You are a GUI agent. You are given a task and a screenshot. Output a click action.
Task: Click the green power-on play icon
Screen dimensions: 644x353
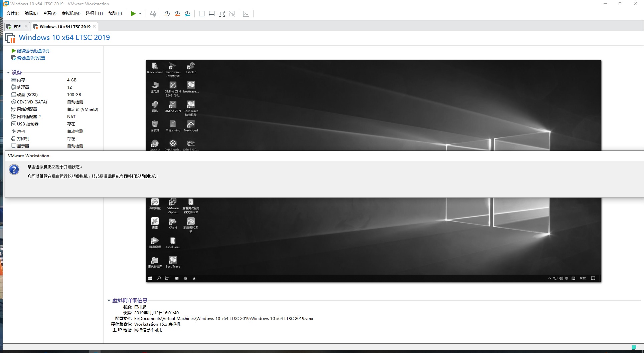133,14
